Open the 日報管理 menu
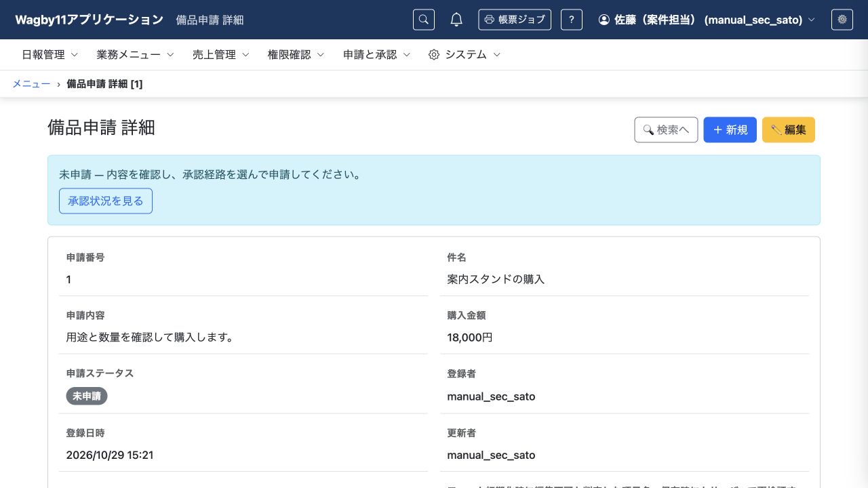The image size is (868, 488). tap(50, 55)
